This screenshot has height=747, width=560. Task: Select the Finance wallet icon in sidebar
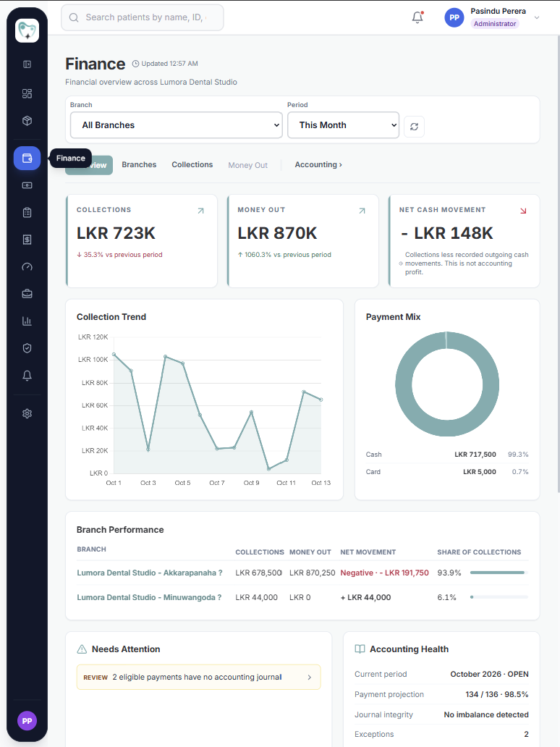(27, 159)
